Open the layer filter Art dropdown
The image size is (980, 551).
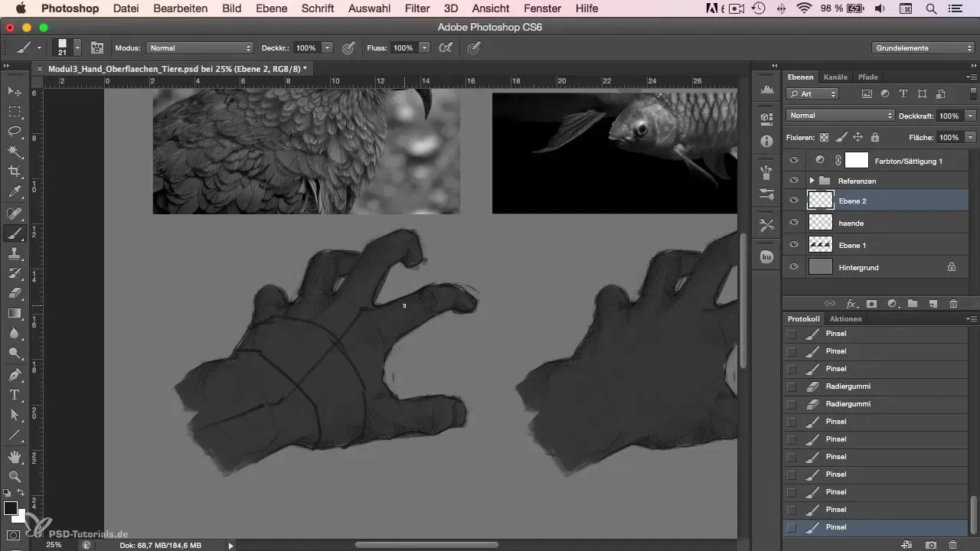pos(812,94)
